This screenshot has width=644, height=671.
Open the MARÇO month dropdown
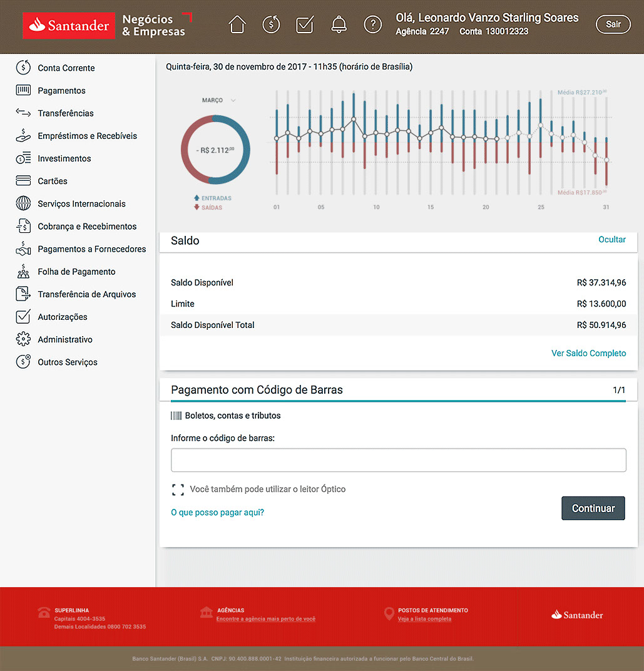[218, 100]
